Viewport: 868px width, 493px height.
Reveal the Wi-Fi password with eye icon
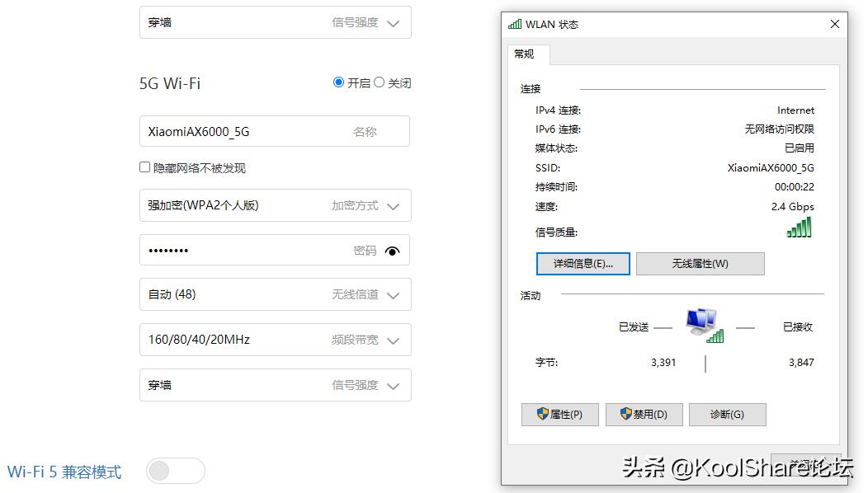coord(394,252)
